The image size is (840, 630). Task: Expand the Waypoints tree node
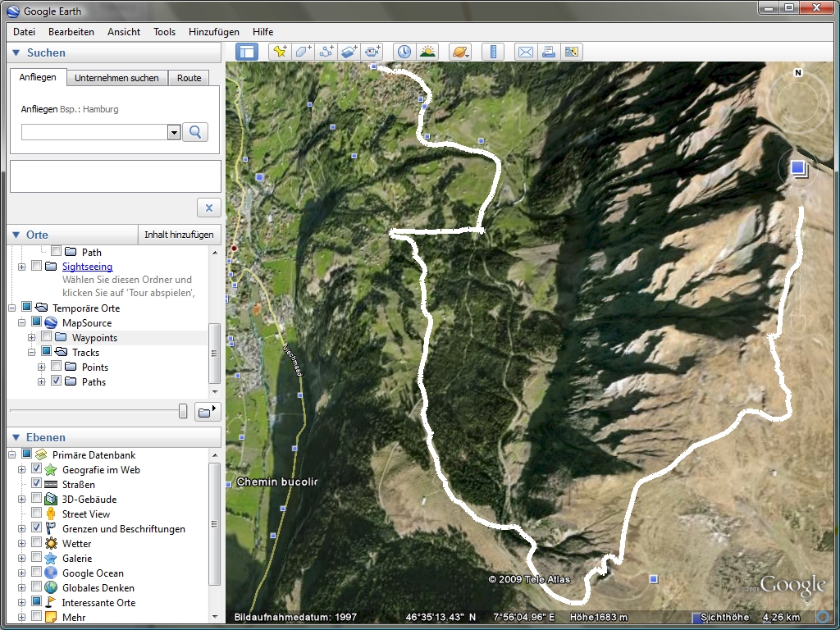pyautogui.click(x=32, y=337)
